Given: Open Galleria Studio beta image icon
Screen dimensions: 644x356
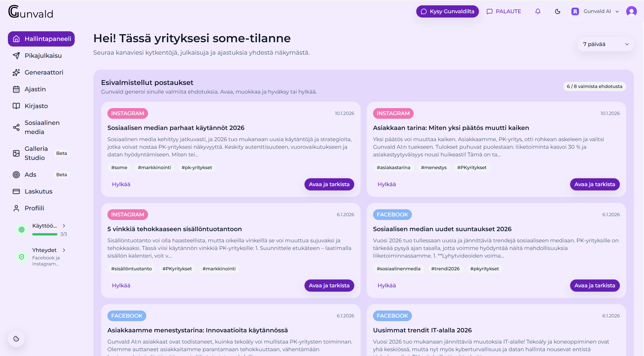Looking at the screenshot, I should coord(16,153).
